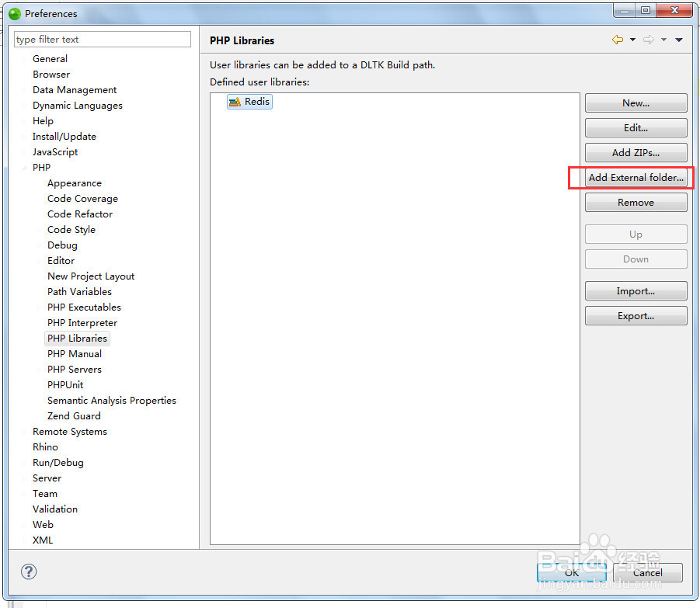Select Remote Systems tree item

point(70,432)
